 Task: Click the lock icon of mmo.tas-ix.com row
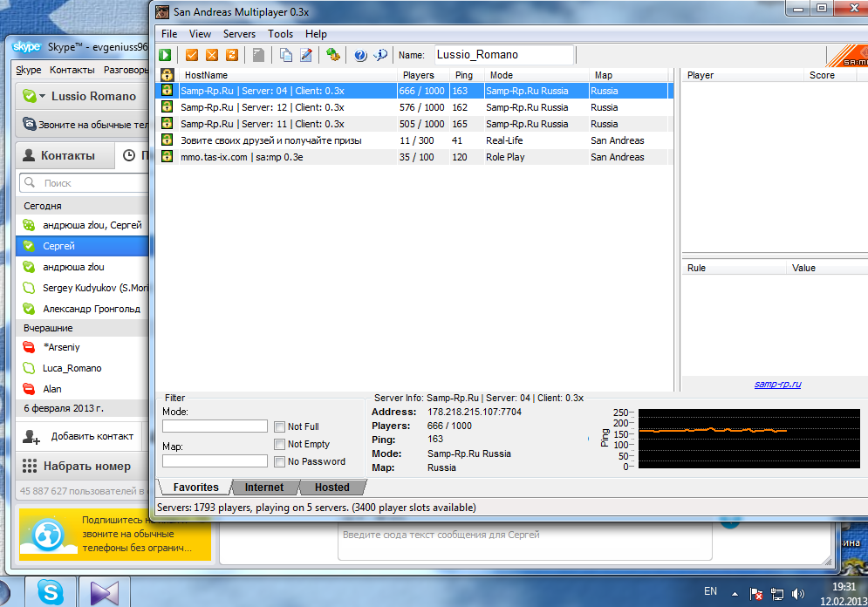tap(167, 157)
